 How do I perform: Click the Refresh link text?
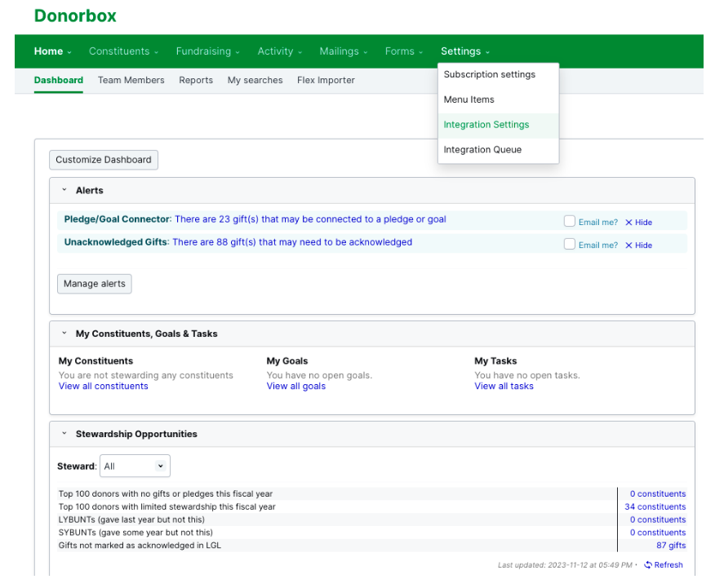click(668, 565)
